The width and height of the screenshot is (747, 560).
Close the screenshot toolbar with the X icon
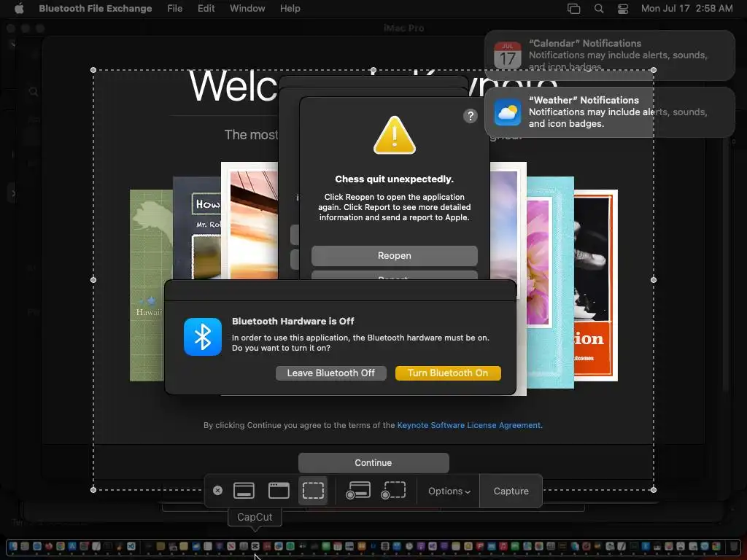217,491
